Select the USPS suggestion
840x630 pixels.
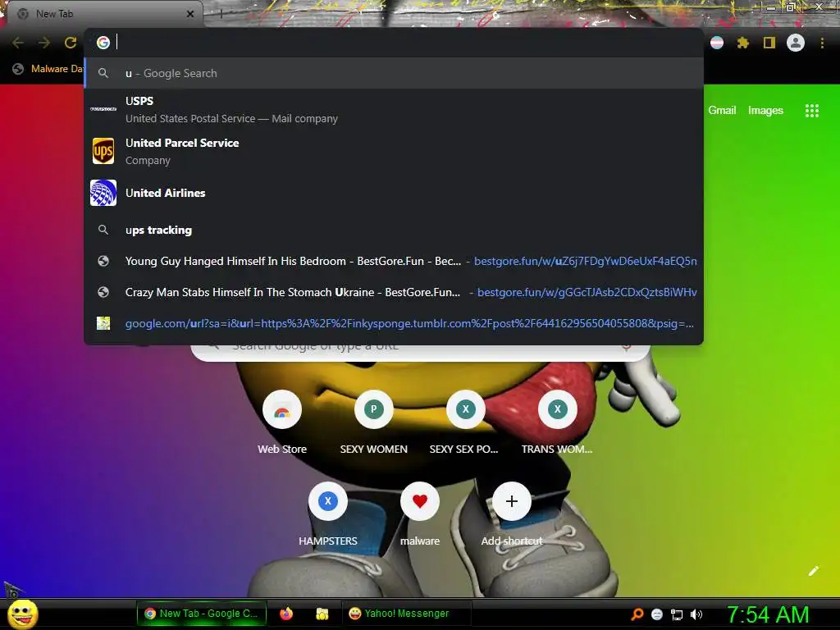[x=394, y=109]
